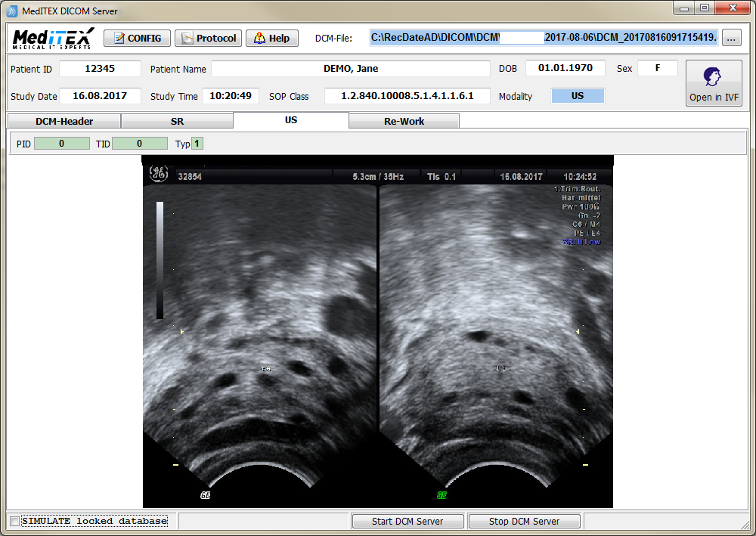Viewport: 756px width, 536px height.
Task: Select the US tab
Action: [291, 120]
